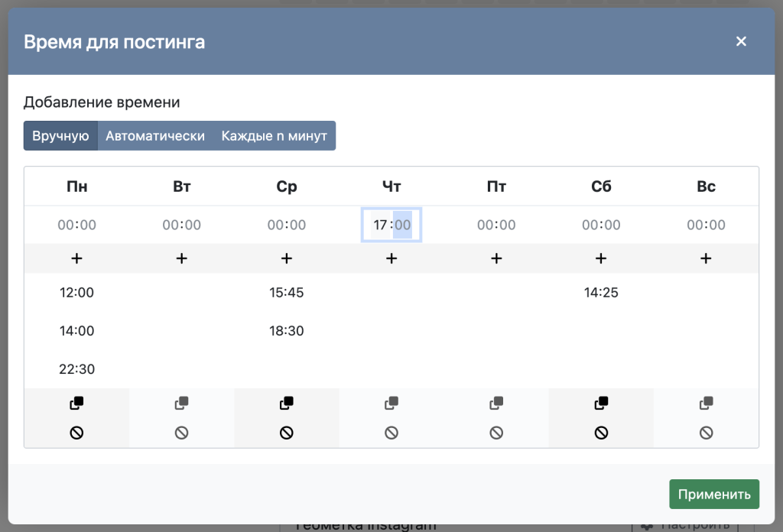Viewport: 783px width, 532px height.
Task: Click plus icon under Tuesday (Вт)
Action: tap(181, 259)
